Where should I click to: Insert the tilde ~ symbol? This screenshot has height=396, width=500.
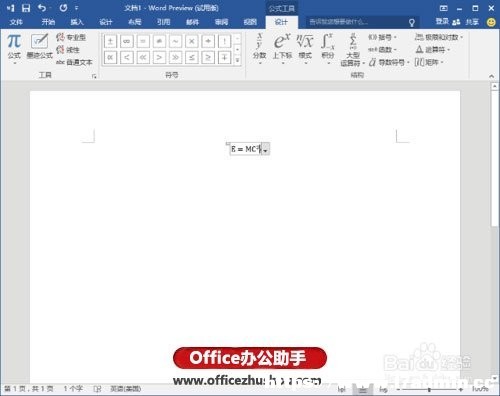176,41
